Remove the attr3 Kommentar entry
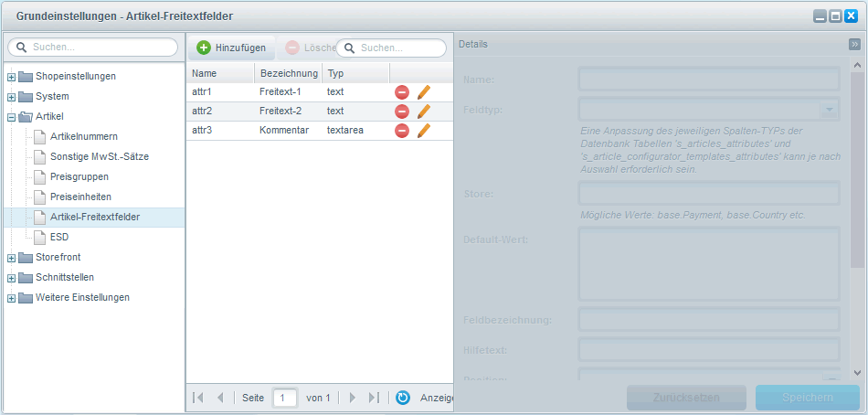 [402, 131]
